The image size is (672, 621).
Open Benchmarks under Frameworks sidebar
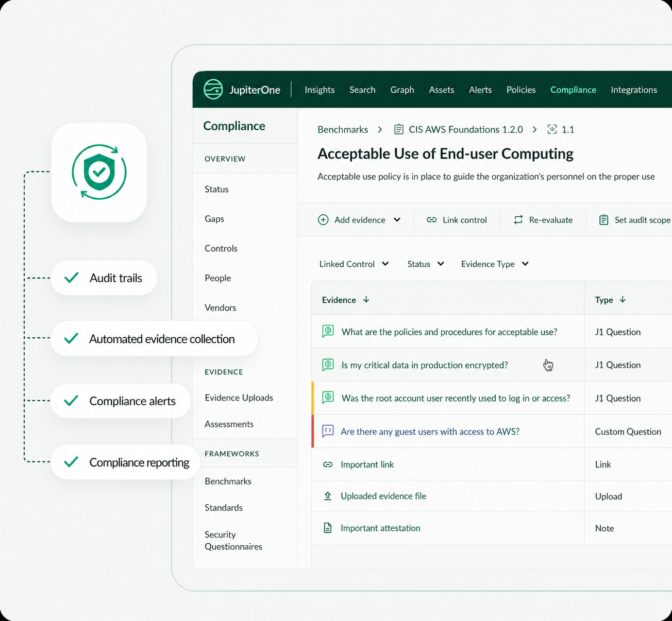228,481
